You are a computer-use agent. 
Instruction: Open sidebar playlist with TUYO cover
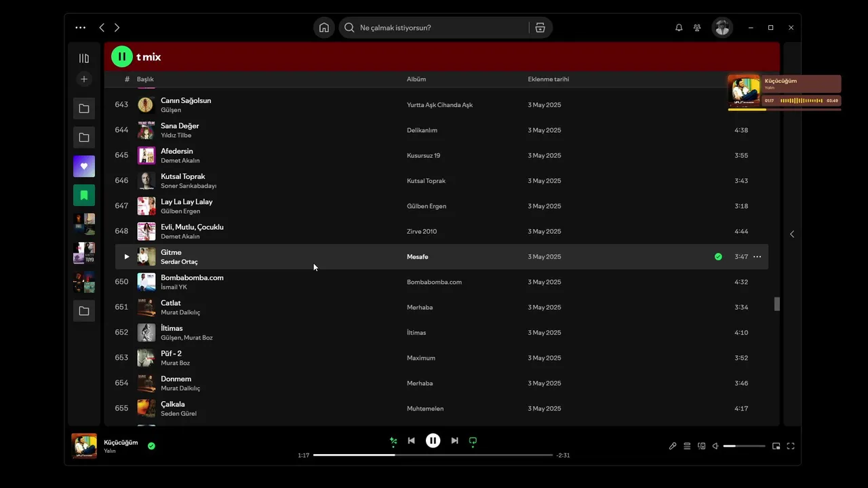(x=84, y=253)
